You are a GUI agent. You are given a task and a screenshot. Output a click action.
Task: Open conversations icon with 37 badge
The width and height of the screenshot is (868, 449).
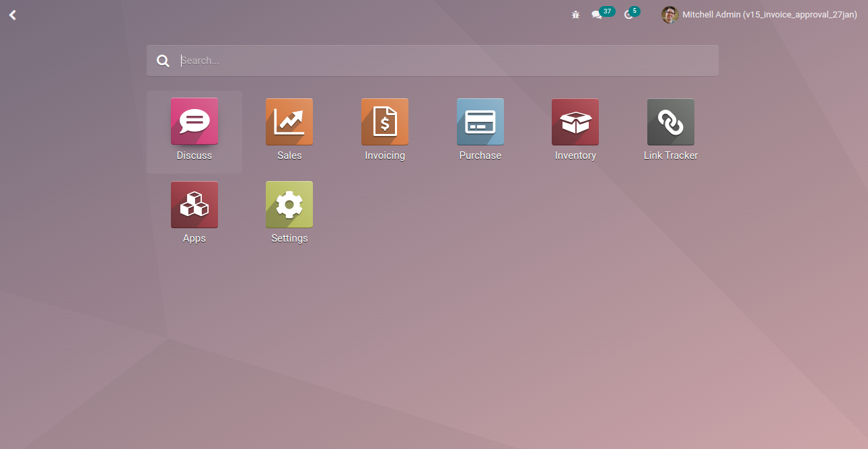(602, 13)
